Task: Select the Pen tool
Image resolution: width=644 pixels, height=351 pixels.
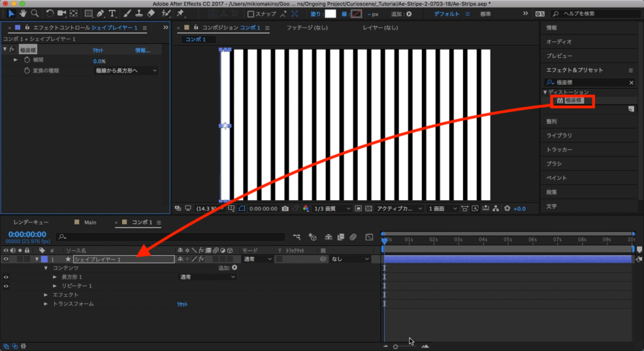Action: (x=100, y=13)
